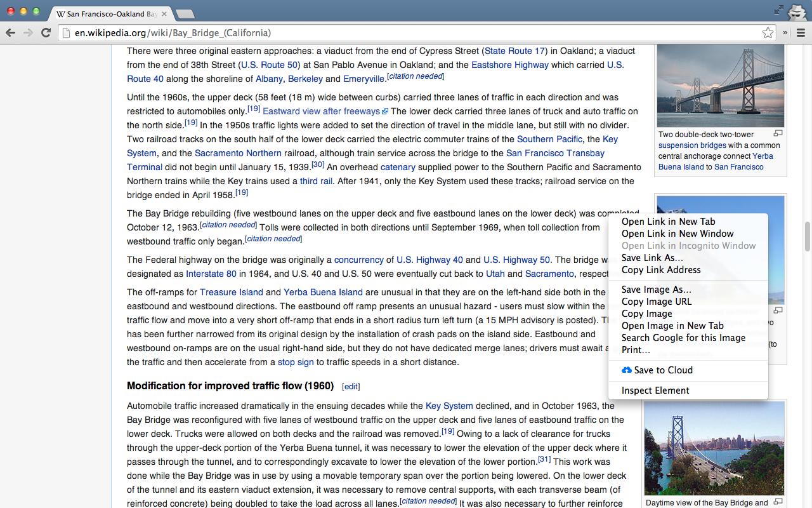Open 'Eastward view after freeways' external link

(321, 111)
